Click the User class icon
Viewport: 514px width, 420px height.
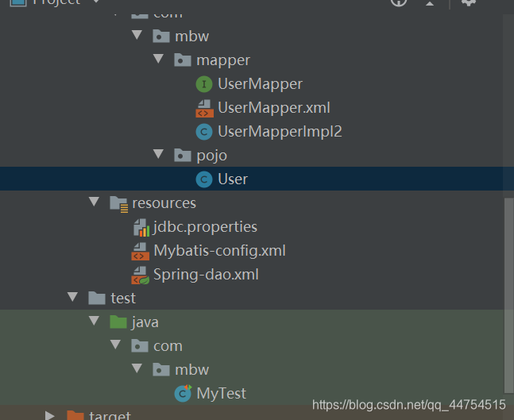point(204,179)
